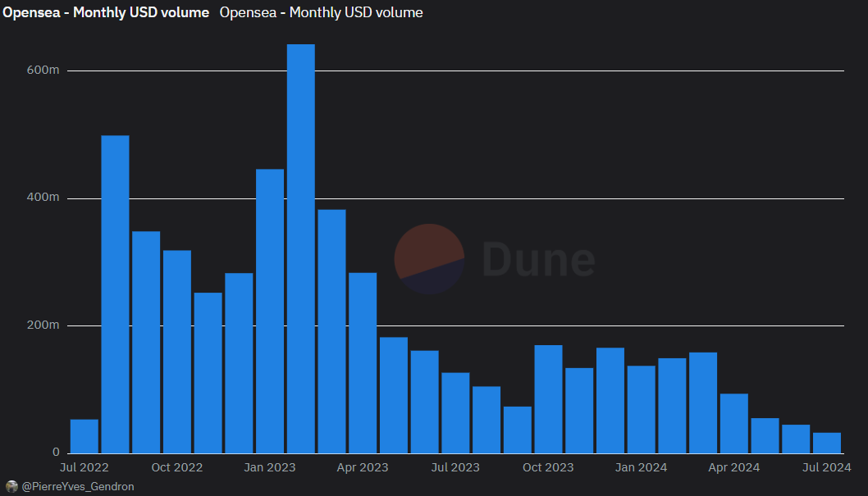Select the September 2023 bar, lowest of 2023

click(x=518, y=430)
